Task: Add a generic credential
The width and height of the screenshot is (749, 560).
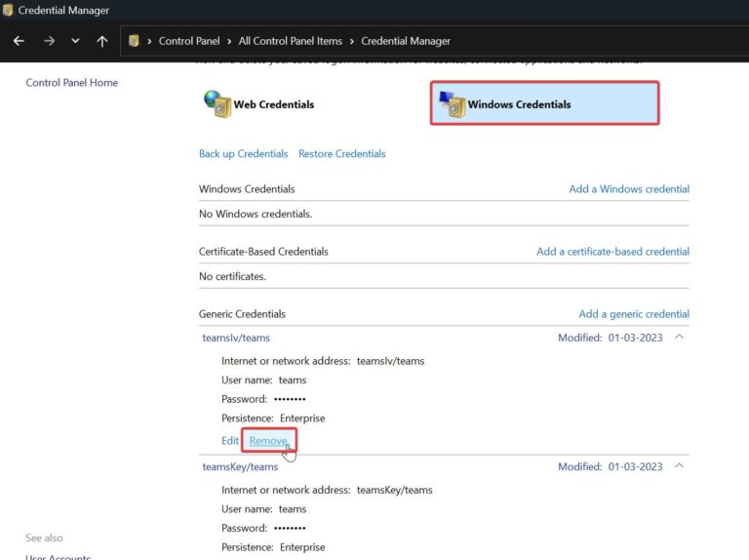Action: pos(633,314)
